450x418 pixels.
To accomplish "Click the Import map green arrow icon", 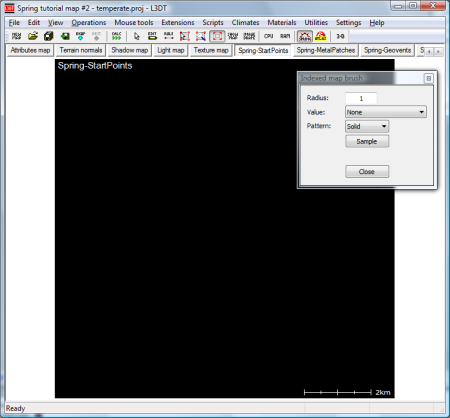I will tap(65, 36).
